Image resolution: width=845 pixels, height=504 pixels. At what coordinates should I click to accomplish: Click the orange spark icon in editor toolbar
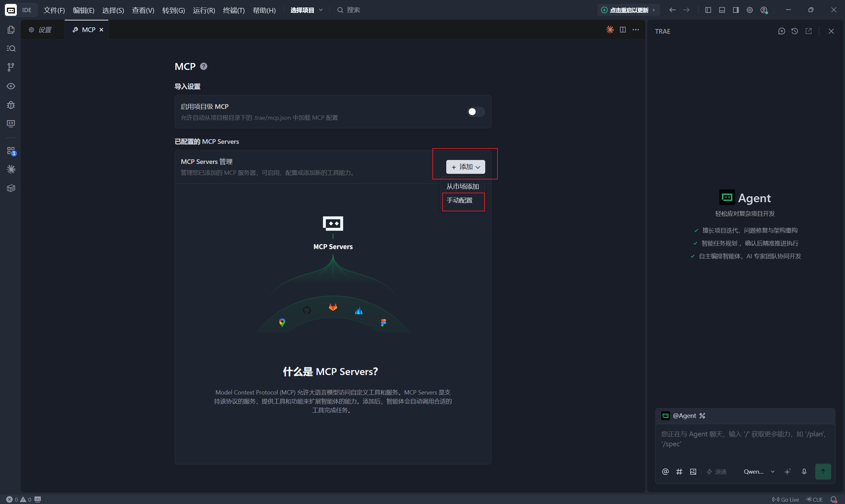pos(610,30)
